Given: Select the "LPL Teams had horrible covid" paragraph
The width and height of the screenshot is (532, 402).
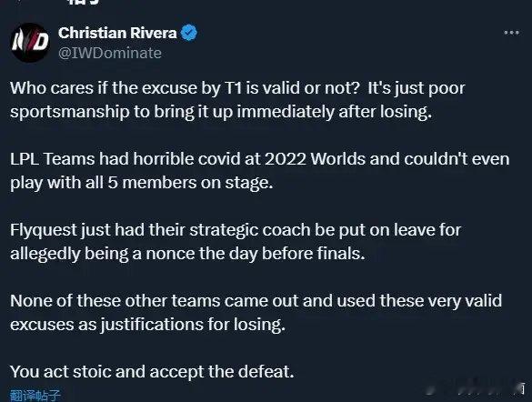Looking at the screenshot, I should [x=259, y=171].
